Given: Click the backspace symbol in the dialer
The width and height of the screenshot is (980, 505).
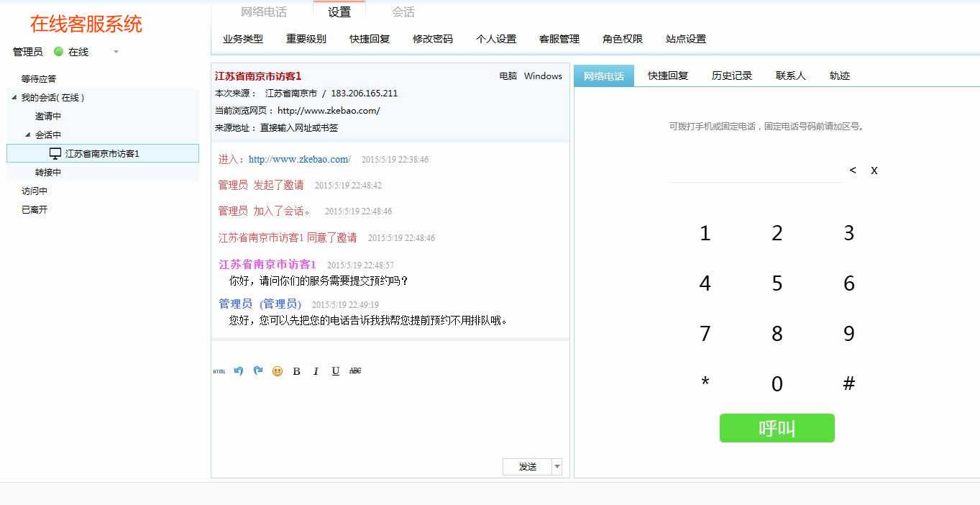Looking at the screenshot, I should click(853, 170).
